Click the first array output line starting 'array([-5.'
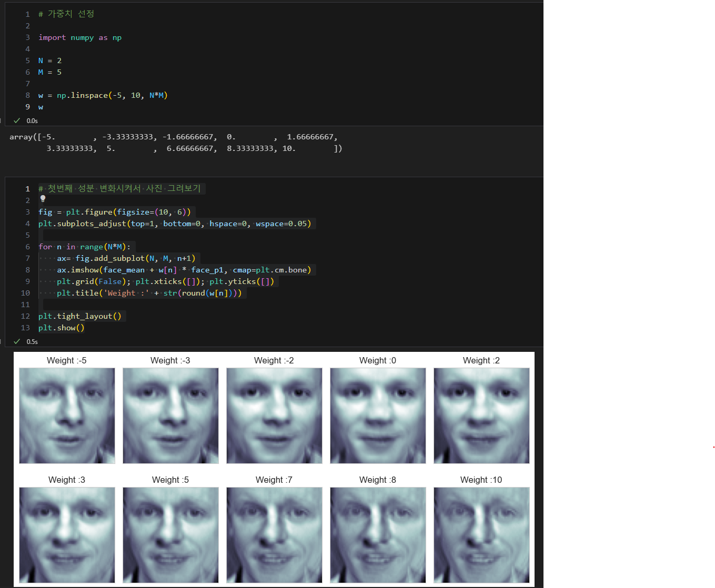The image size is (715, 588). [x=174, y=137]
